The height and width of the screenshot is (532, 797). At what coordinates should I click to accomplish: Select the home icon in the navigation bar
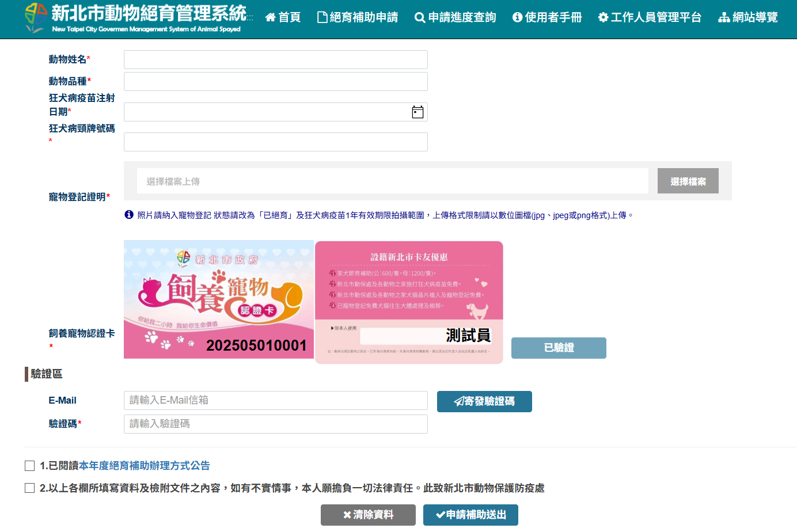pos(270,17)
